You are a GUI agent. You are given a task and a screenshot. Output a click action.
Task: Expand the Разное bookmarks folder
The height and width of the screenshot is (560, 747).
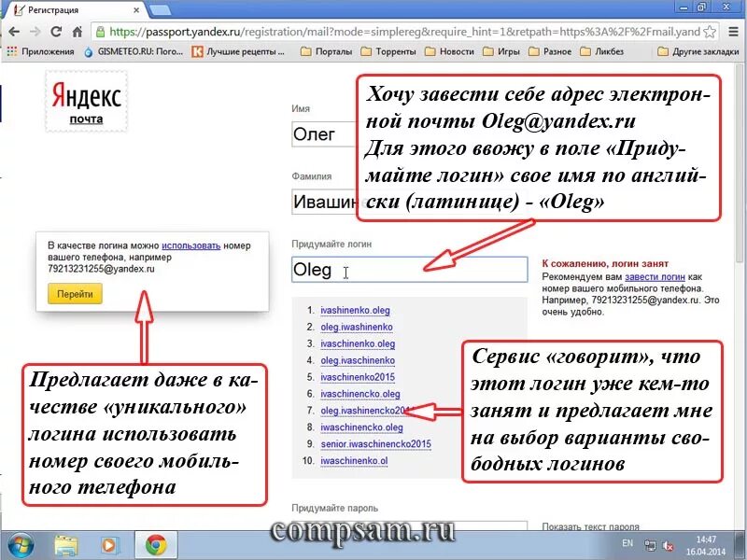click(x=550, y=51)
